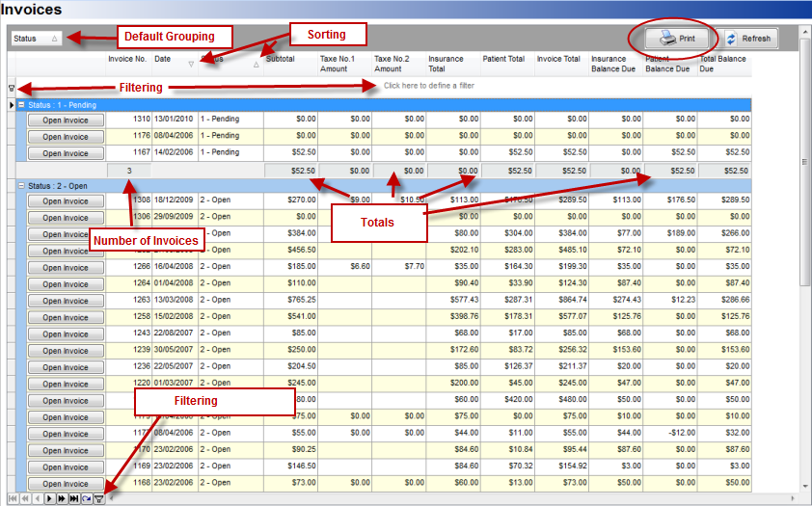Click the Pending group invoice count 3
Image resolution: width=812 pixels, height=506 pixels.
click(129, 171)
